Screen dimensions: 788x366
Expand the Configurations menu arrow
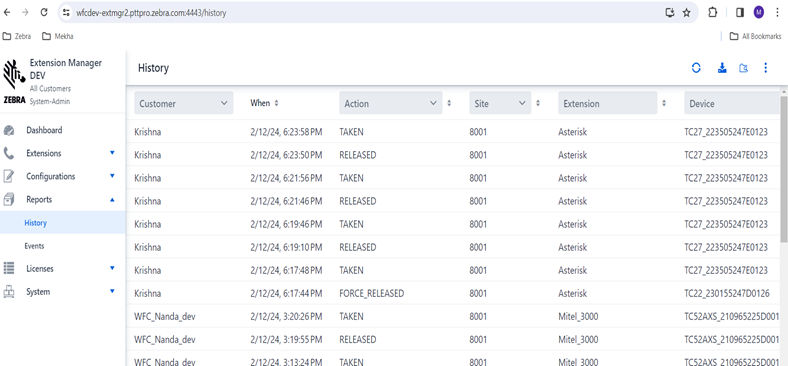click(x=113, y=175)
